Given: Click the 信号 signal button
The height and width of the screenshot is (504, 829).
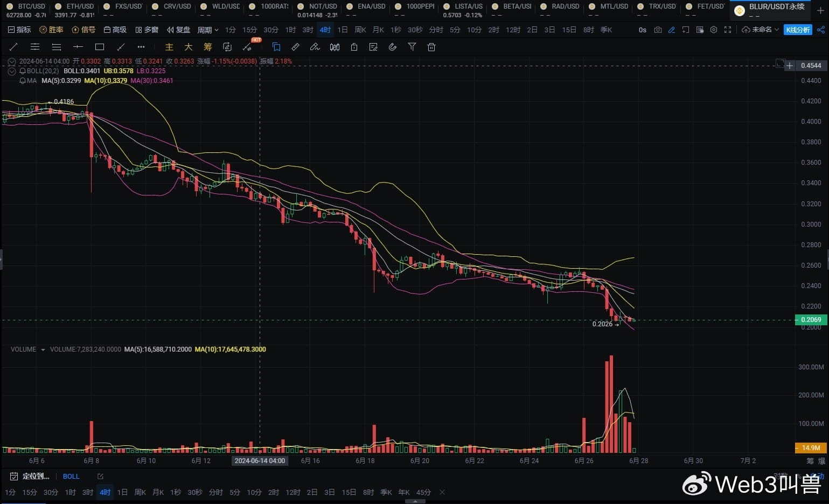Looking at the screenshot, I should coord(83,30).
